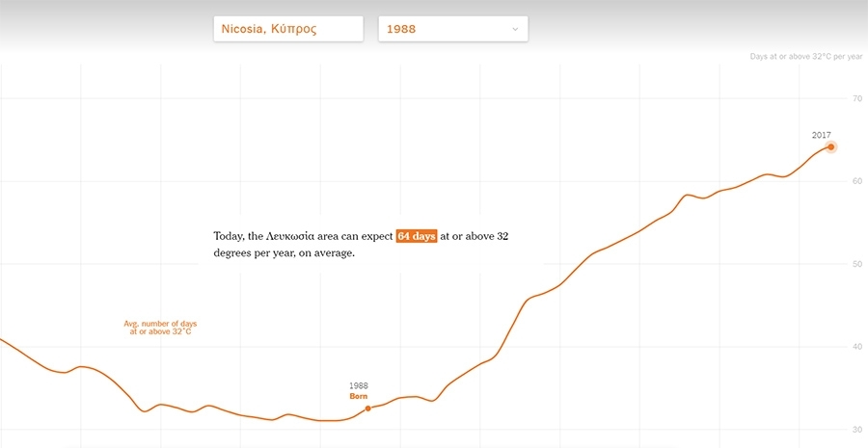
Task: Click the chevron arrow in the year selector
Action: pyautogui.click(x=515, y=29)
